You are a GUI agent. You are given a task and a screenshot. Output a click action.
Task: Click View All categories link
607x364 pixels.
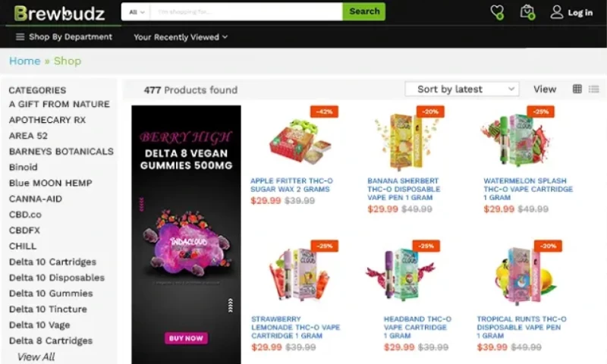[x=36, y=356]
